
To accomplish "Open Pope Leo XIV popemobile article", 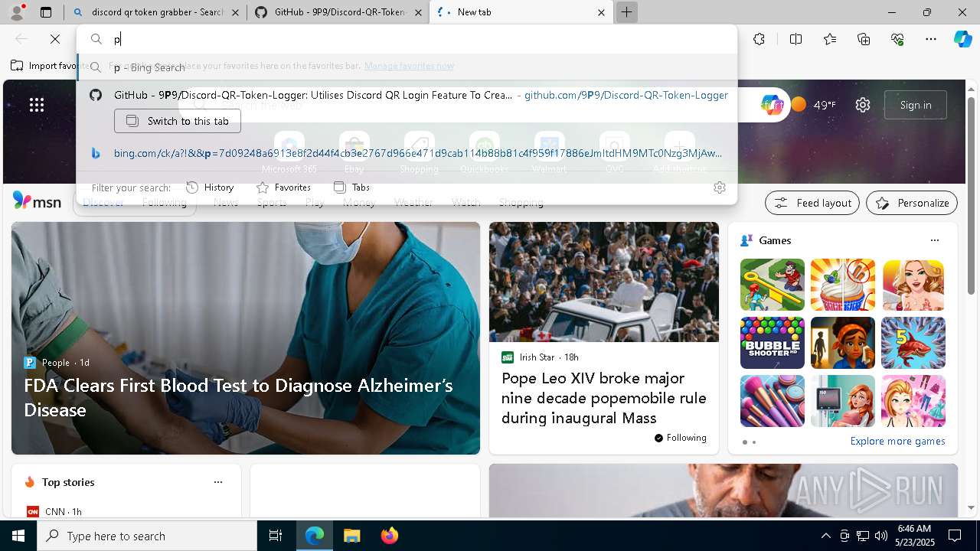I will tap(604, 398).
